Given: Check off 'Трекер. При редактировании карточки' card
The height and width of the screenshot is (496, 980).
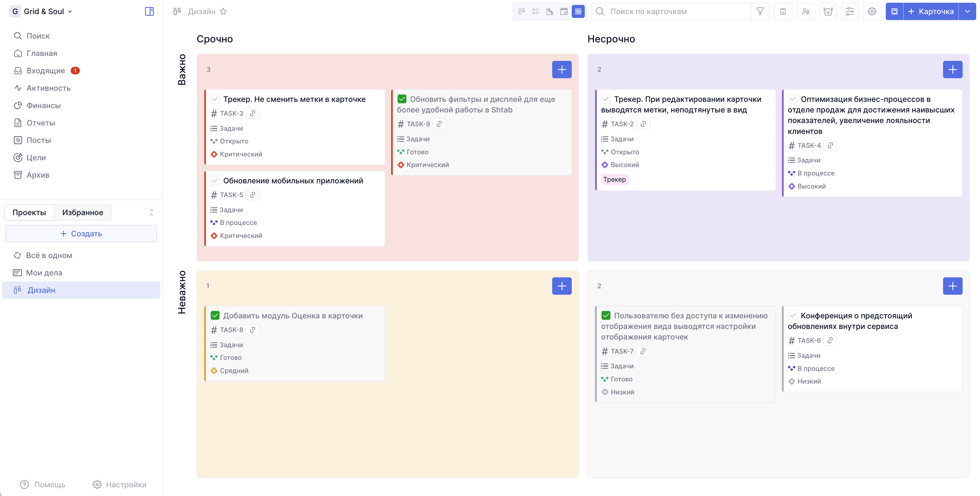Looking at the screenshot, I should [x=606, y=99].
